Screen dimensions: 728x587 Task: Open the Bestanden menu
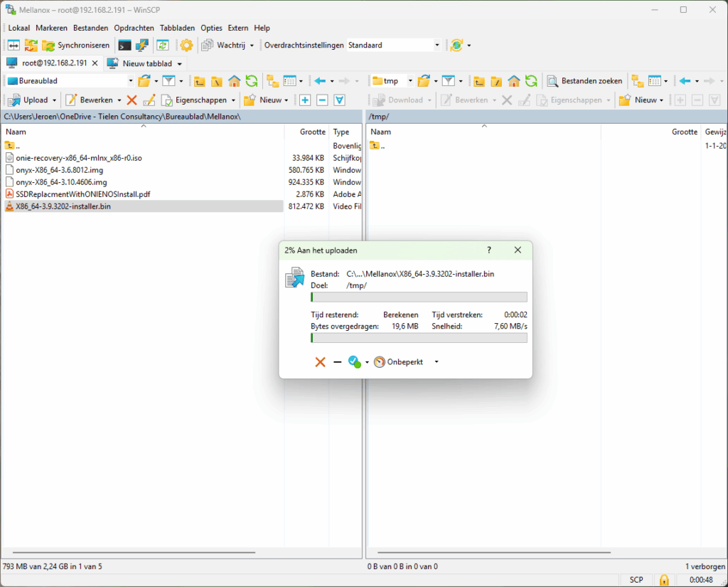[90, 28]
